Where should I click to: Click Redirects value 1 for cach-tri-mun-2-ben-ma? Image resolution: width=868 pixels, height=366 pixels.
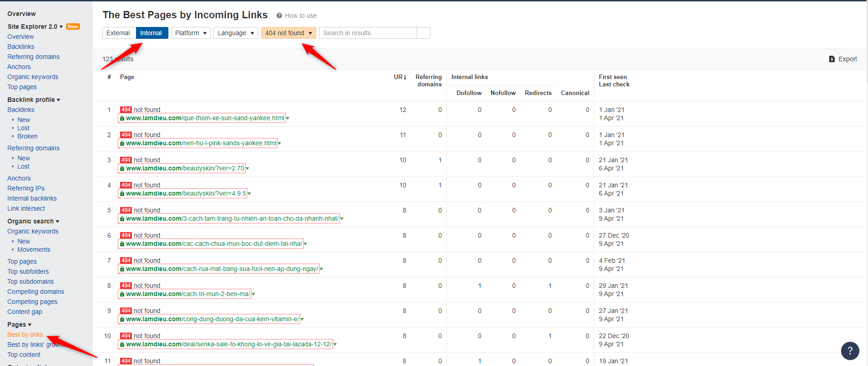click(550, 286)
